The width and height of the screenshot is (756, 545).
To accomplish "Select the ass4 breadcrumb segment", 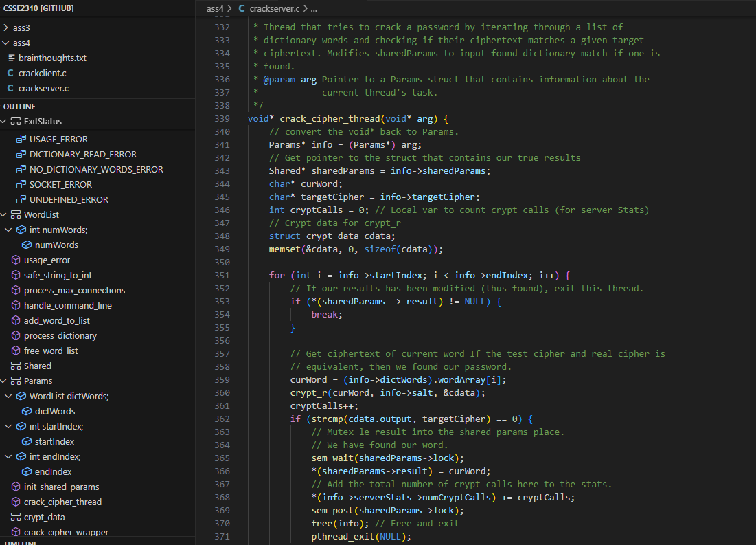I will (x=215, y=9).
